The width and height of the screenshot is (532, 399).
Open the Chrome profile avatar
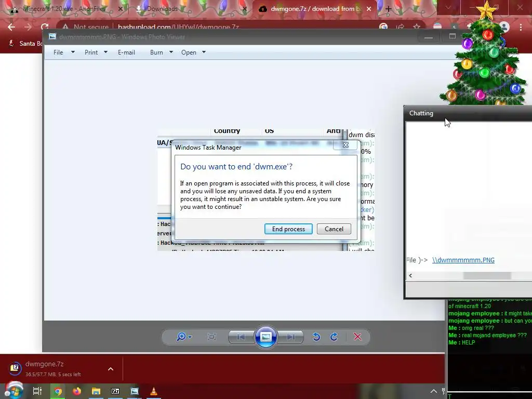505,27
